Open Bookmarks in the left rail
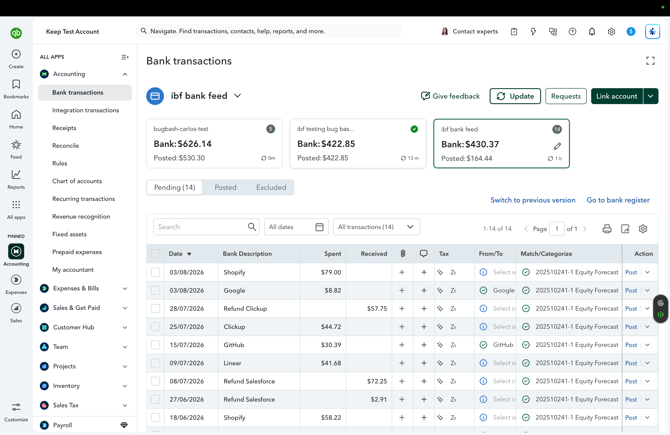This screenshot has width=670, height=435. [16, 84]
